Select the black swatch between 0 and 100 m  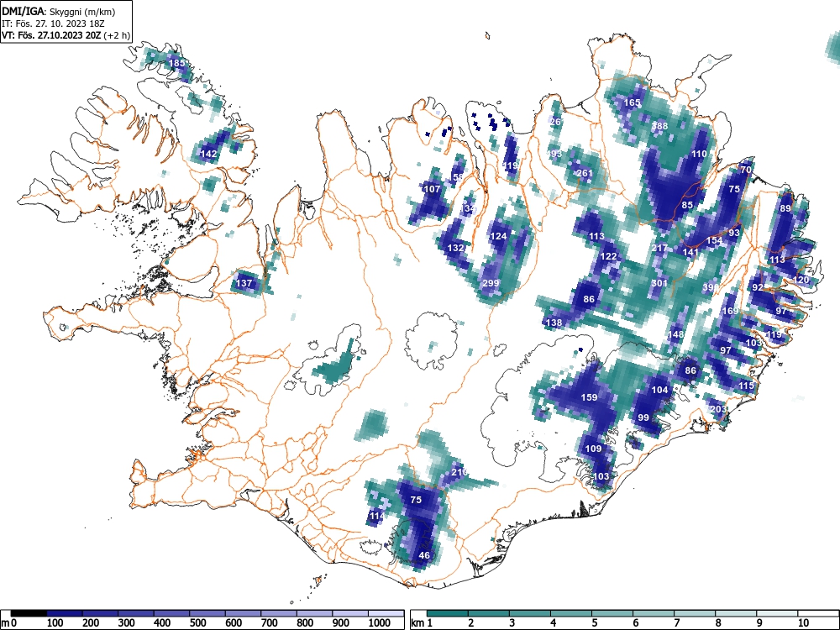tap(29, 613)
